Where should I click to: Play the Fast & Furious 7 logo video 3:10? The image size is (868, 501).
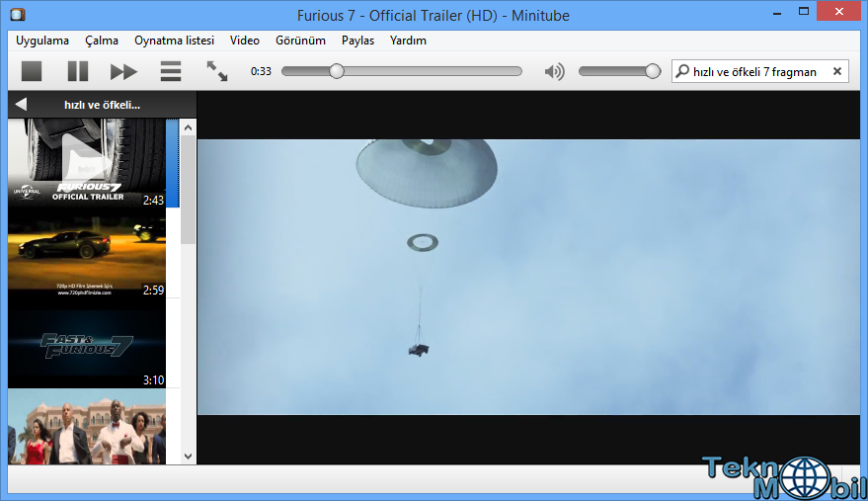(x=87, y=344)
